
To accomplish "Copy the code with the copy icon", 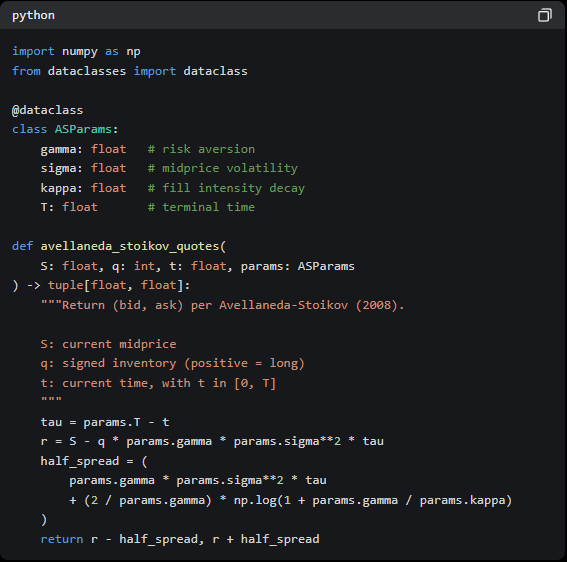I will pyautogui.click(x=545, y=15).
